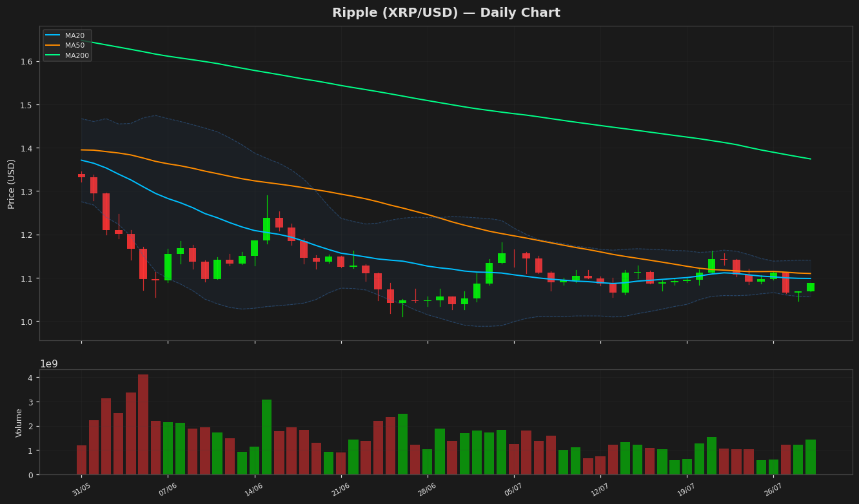Click the 1.3 price tick label
The height and width of the screenshot is (504, 859).
click(26, 192)
